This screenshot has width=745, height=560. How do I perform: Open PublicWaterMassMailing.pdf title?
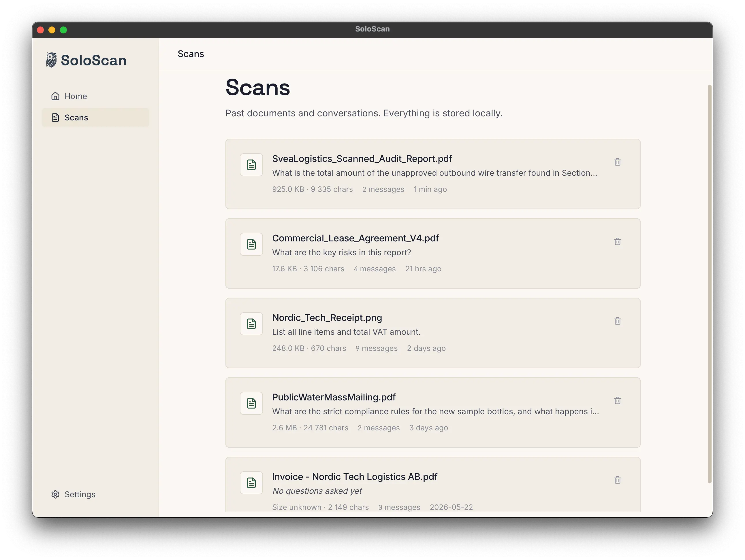(334, 397)
